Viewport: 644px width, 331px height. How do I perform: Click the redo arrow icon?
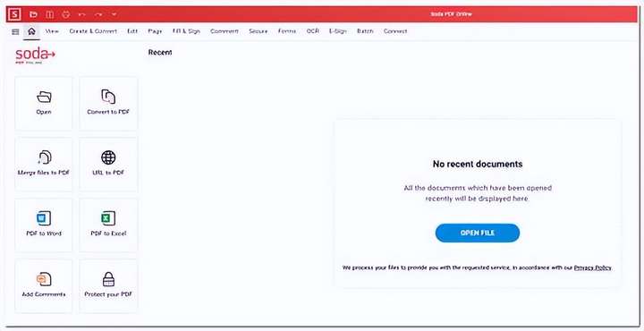coord(98,14)
